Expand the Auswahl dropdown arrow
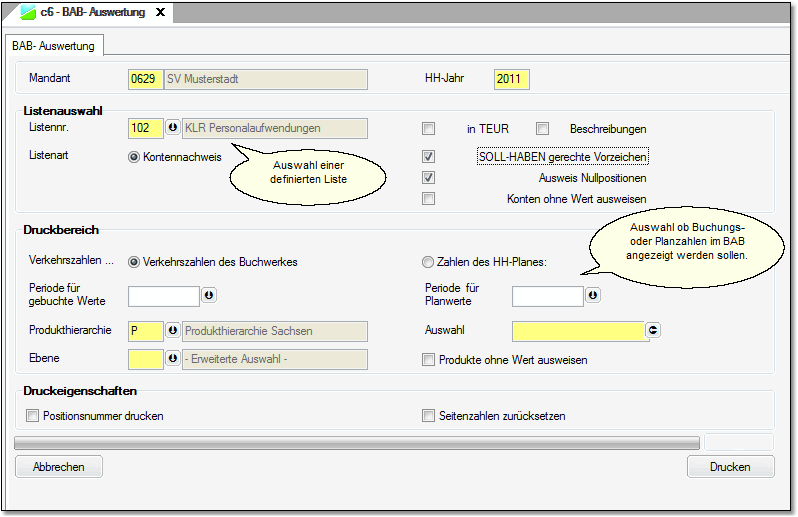Viewport: 798px width, 517px height. point(654,331)
